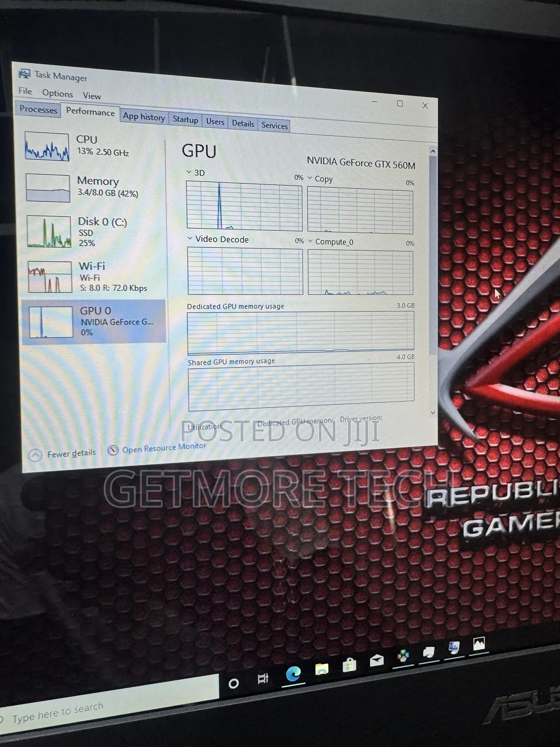This screenshot has width=560, height=747.
Task: Select the Memory graph thumbnail
Action: pyautogui.click(x=48, y=188)
